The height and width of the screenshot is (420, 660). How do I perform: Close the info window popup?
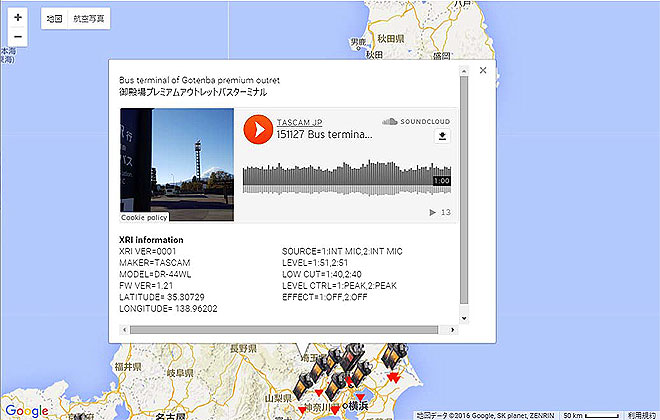[x=483, y=70]
